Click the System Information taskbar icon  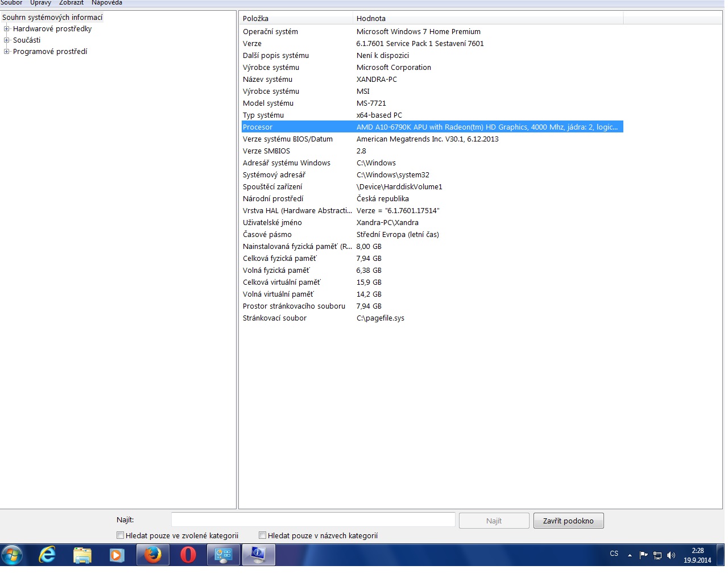point(259,555)
